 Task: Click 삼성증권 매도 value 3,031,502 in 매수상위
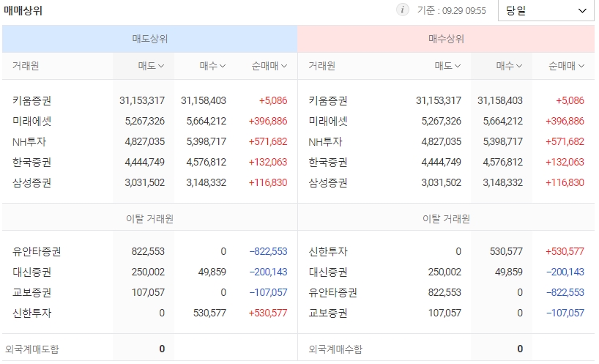click(x=442, y=182)
